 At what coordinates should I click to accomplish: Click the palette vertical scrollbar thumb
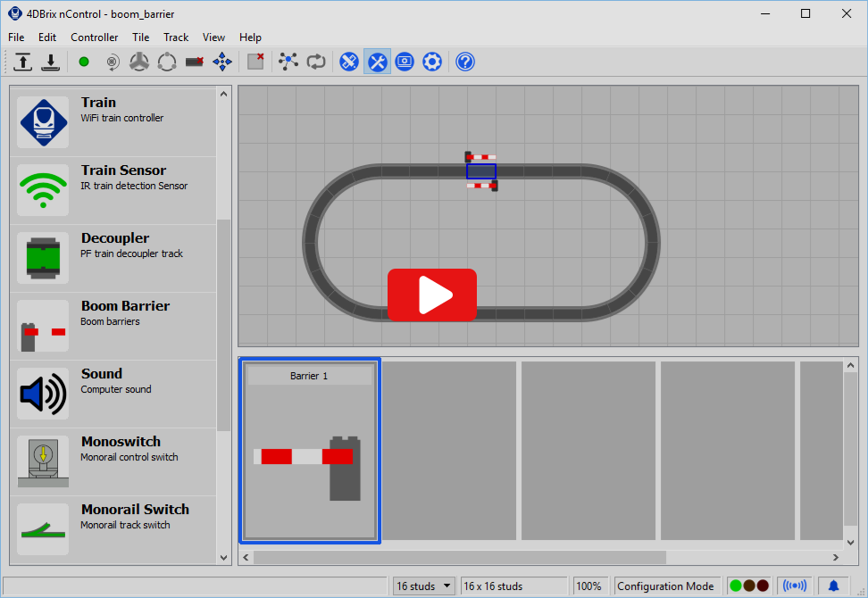point(223,325)
